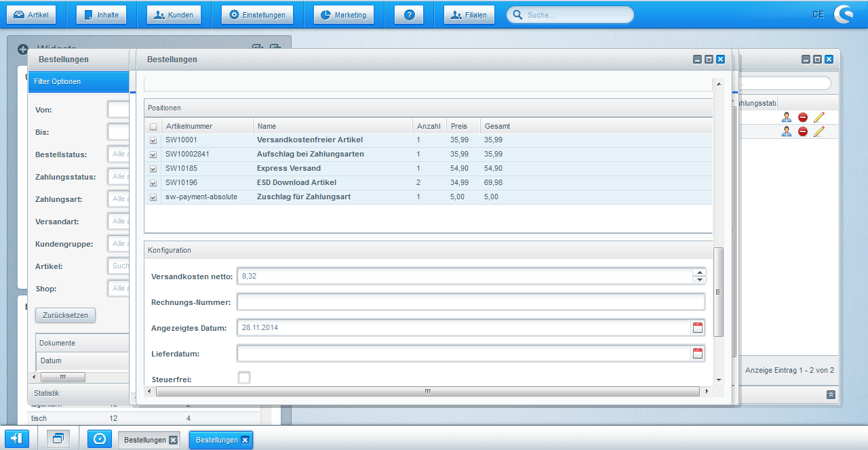Click the logout icon in bottom taskbar
Image resolution: width=868 pixels, height=450 pixels.
[17, 439]
